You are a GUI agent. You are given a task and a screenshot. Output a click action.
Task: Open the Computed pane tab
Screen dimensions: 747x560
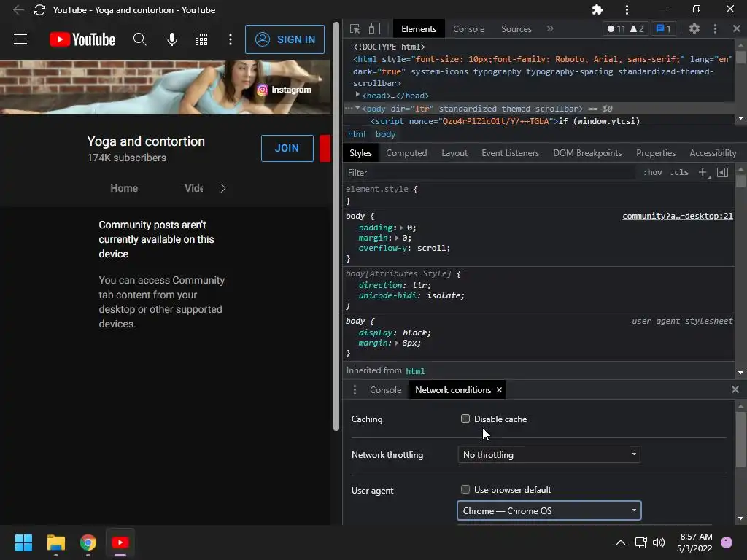406,153
